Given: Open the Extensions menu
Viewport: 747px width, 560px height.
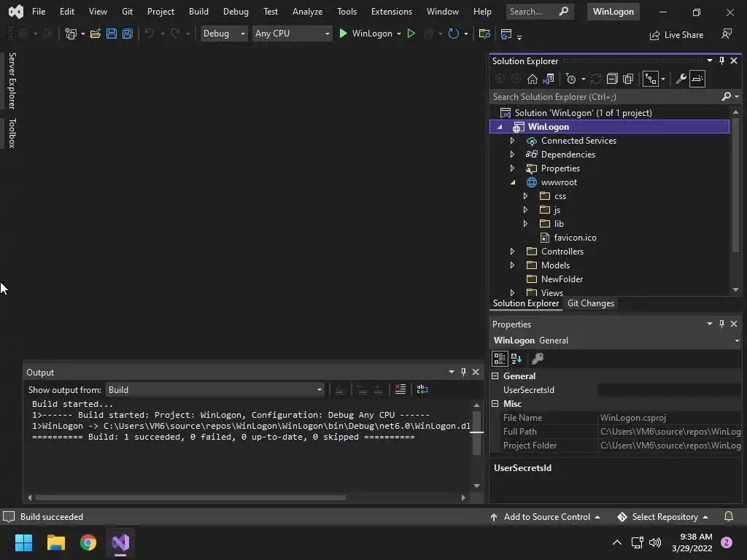Looking at the screenshot, I should point(392,12).
